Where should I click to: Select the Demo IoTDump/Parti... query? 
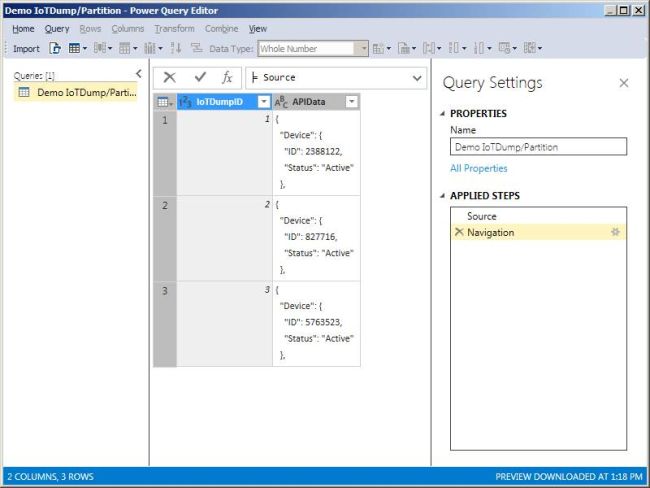76,92
